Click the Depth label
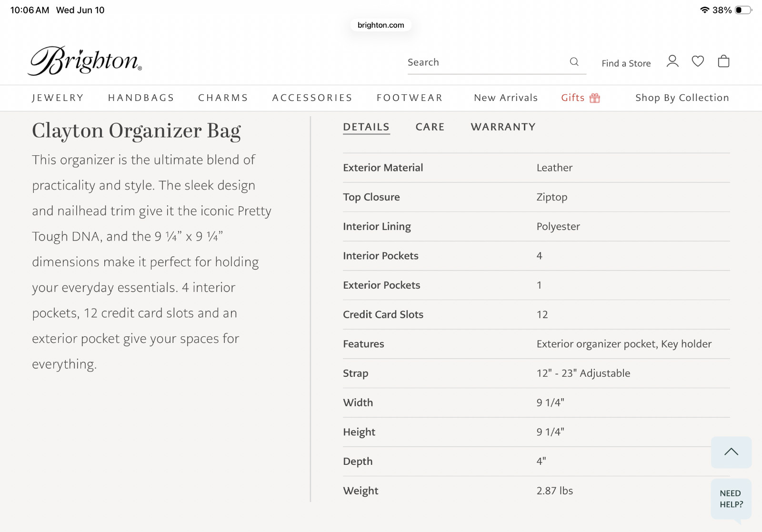 [x=358, y=462]
